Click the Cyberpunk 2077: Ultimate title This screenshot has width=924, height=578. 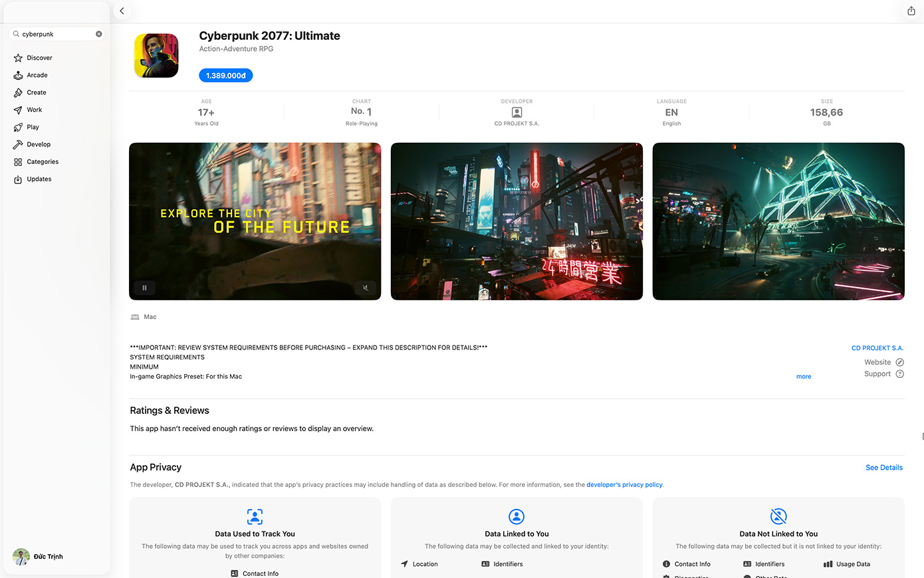click(269, 36)
